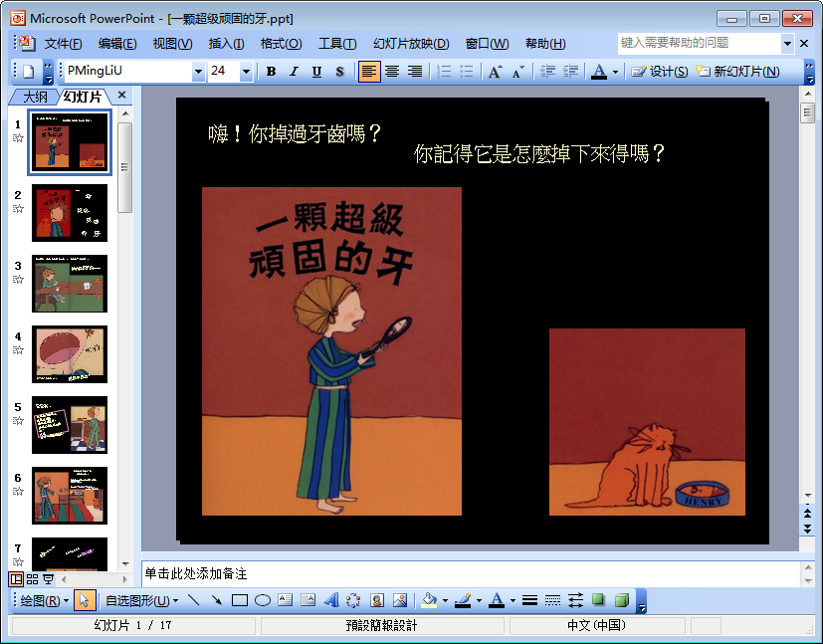This screenshot has width=823, height=644.
Task: Switch to the 幻灯片 slides tab
Action: 83,97
